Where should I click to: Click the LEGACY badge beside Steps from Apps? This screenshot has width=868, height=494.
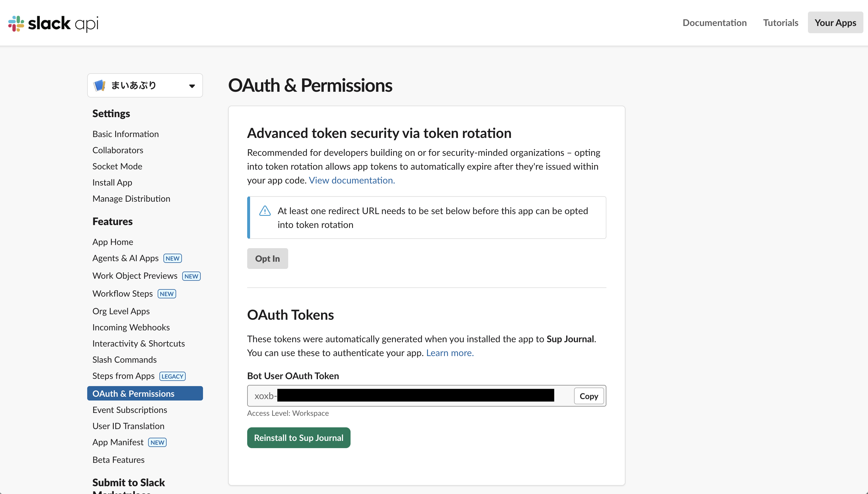click(x=172, y=376)
